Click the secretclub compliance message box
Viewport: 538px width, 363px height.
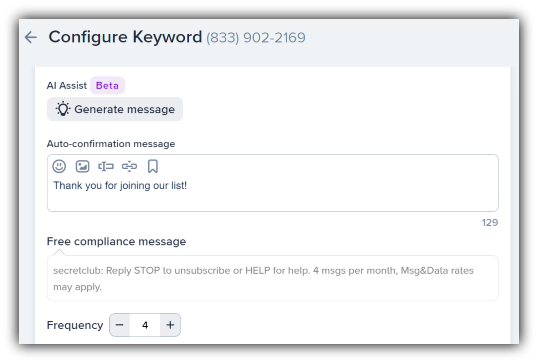[273, 278]
